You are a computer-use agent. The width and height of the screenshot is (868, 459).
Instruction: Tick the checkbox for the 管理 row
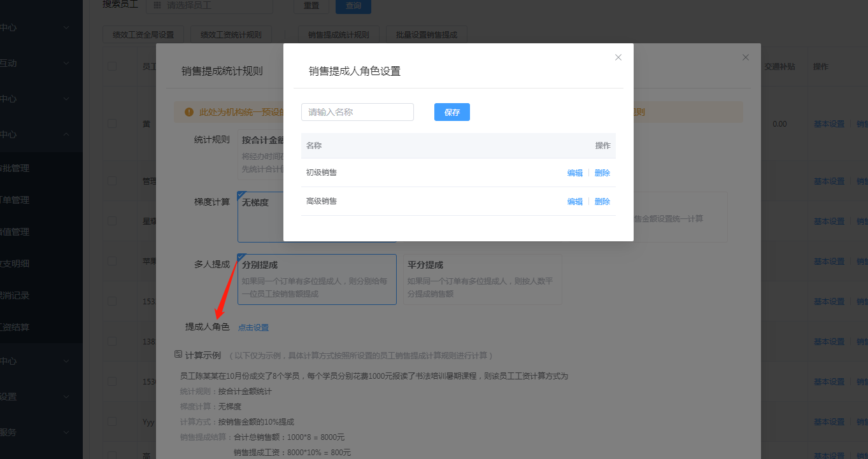112,181
